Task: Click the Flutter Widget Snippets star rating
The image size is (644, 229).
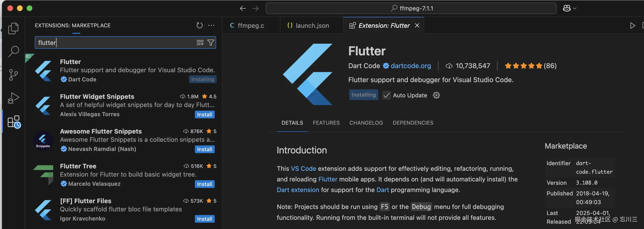Action: pos(209,97)
